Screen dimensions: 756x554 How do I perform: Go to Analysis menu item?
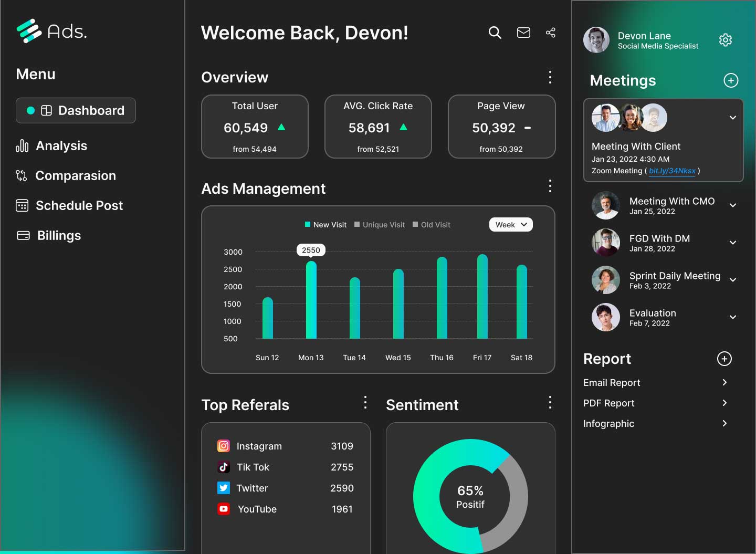click(x=51, y=145)
